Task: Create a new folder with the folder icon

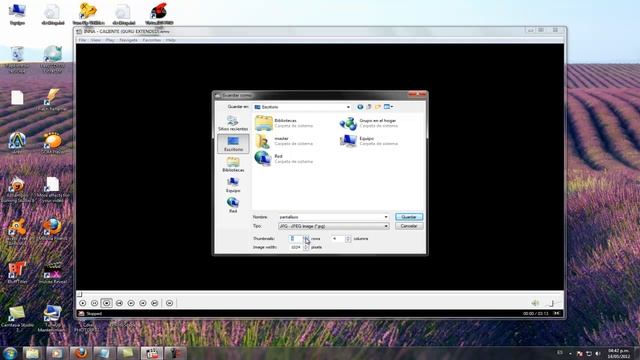Action: click(x=378, y=107)
